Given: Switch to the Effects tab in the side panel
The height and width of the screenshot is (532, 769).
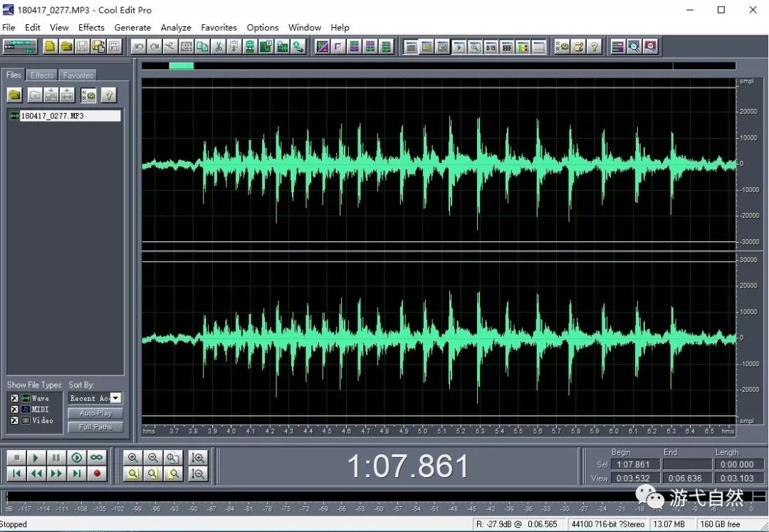Looking at the screenshot, I should tap(42, 75).
